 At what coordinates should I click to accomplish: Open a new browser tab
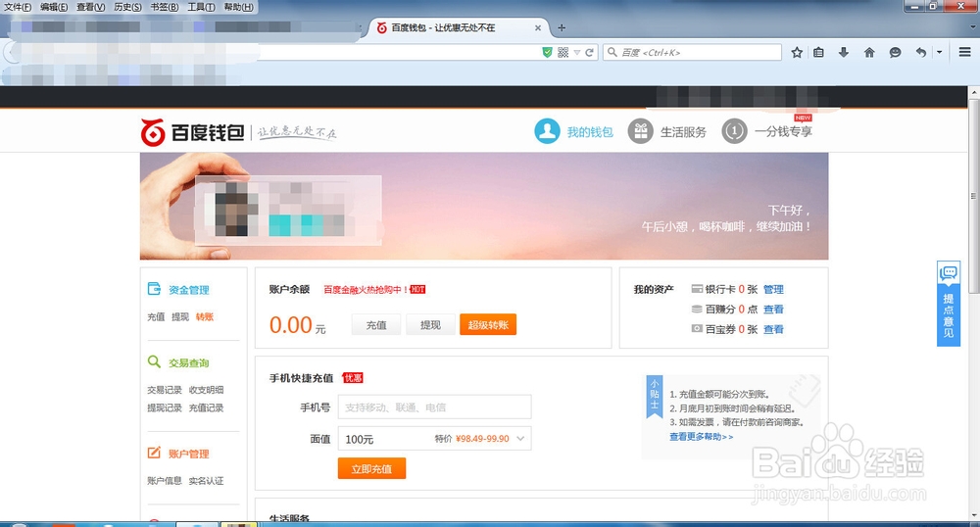[562, 27]
